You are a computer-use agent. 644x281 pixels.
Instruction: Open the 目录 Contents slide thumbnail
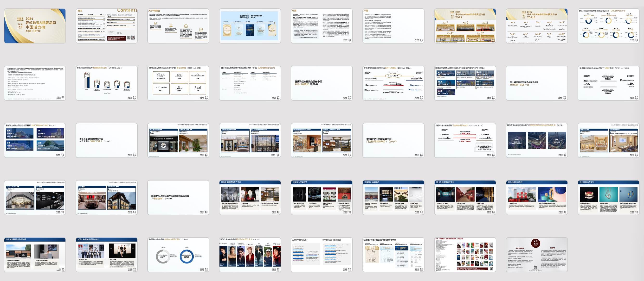coord(107,26)
